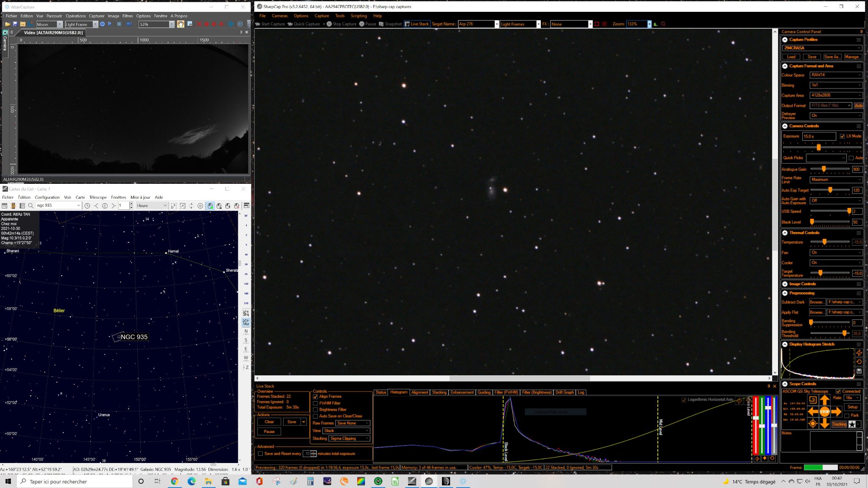
Task: Click the Tracking button
Action: 839,424
